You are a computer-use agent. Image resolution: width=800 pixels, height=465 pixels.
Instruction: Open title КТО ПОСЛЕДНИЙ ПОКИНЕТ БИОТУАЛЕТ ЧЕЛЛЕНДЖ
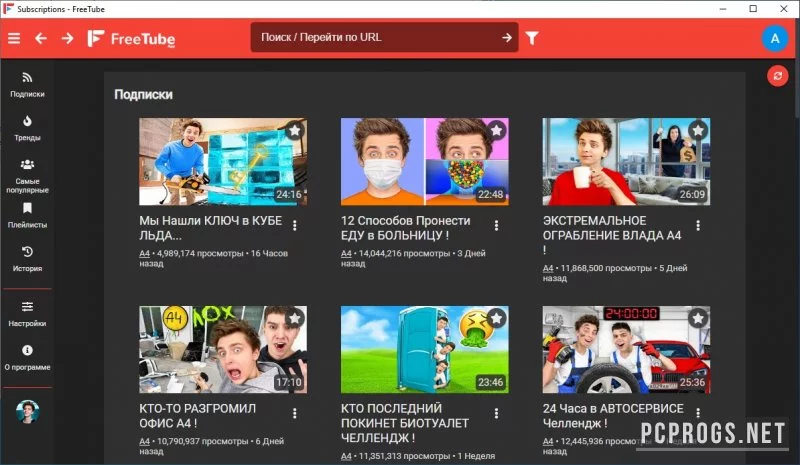[x=405, y=423]
